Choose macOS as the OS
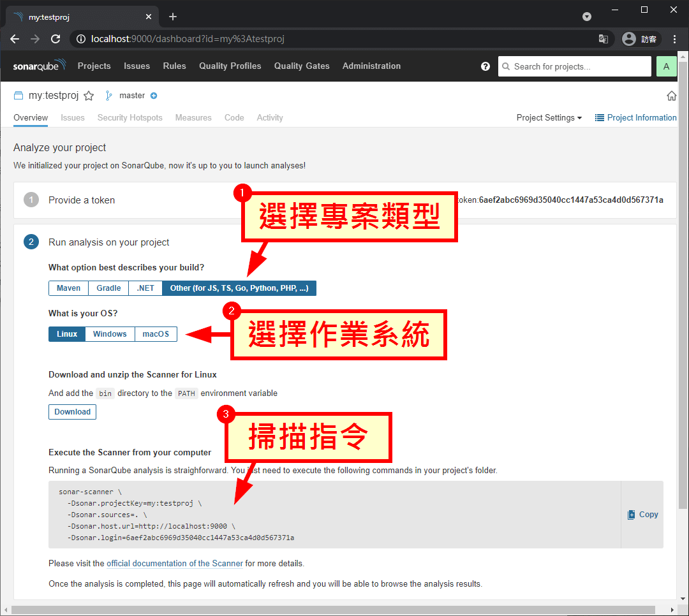Image resolution: width=689 pixels, height=616 pixels. pos(156,334)
